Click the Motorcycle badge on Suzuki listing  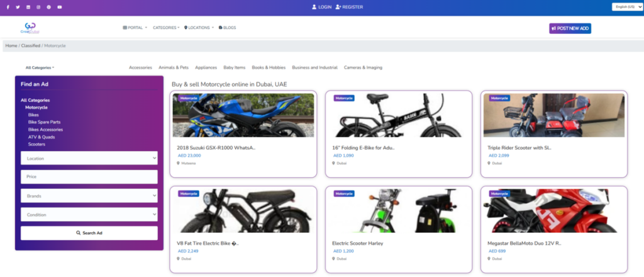pos(189,98)
